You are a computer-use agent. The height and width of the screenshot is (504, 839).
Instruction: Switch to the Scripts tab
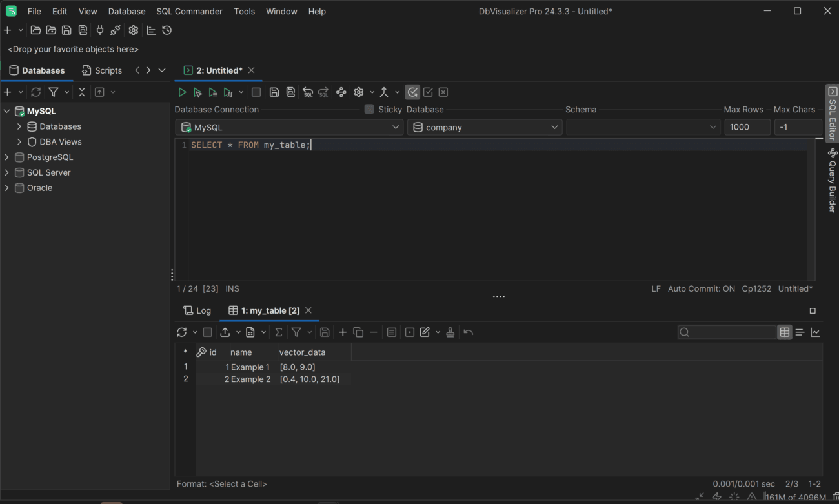[102, 70]
